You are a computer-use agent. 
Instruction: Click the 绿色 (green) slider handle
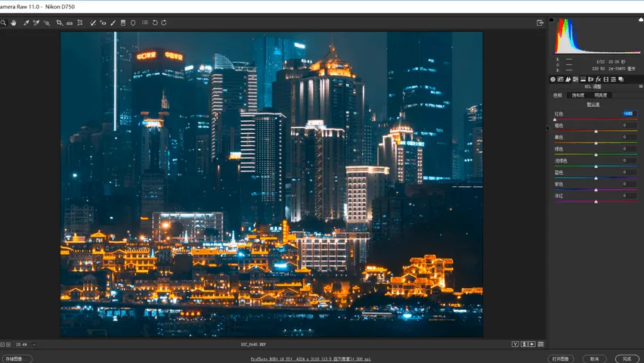click(596, 154)
